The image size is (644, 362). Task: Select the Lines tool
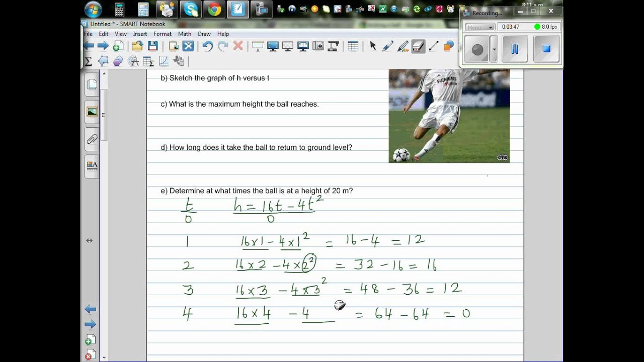(x=433, y=46)
